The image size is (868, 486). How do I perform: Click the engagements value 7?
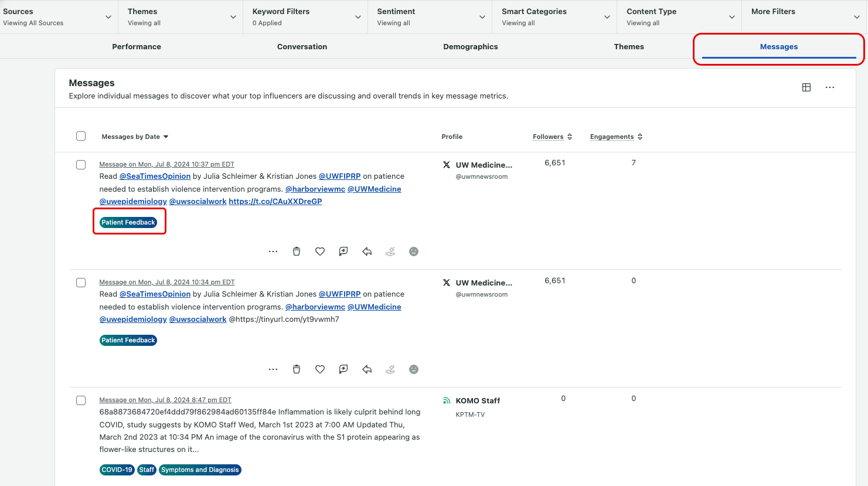pyautogui.click(x=634, y=163)
